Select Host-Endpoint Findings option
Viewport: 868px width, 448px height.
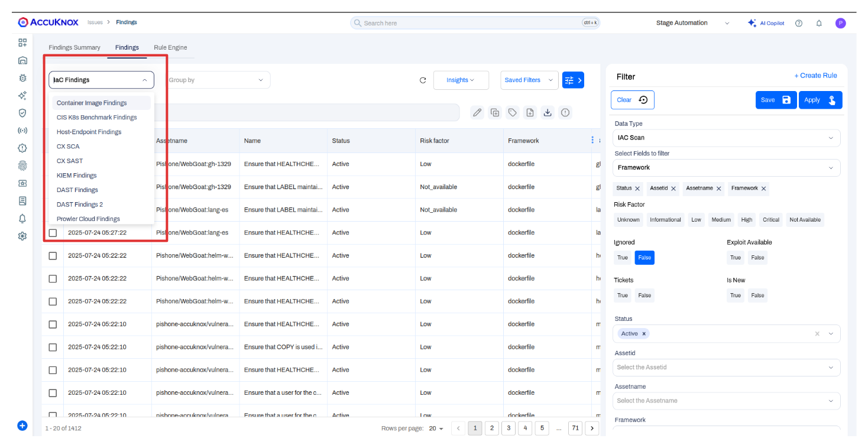(101, 132)
